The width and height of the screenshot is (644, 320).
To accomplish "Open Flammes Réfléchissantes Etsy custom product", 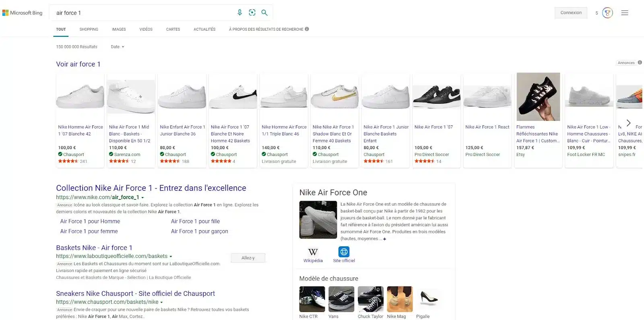I will pos(538,120).
